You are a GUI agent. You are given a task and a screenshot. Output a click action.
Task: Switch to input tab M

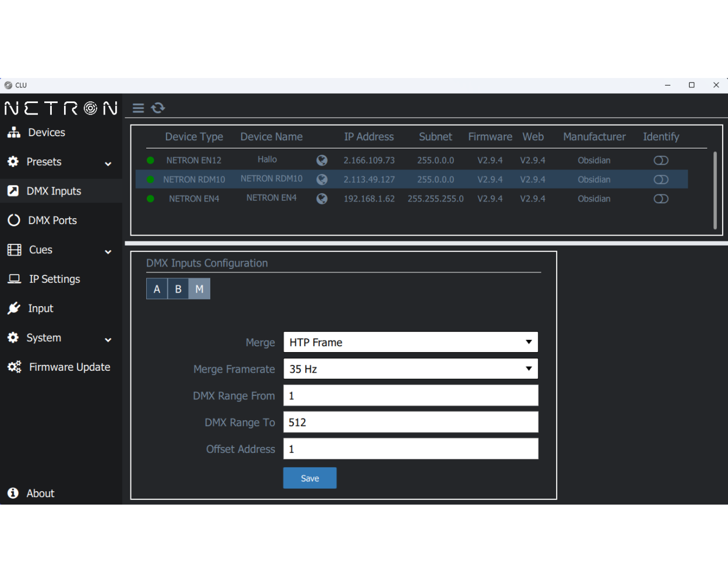coord(199,289)
